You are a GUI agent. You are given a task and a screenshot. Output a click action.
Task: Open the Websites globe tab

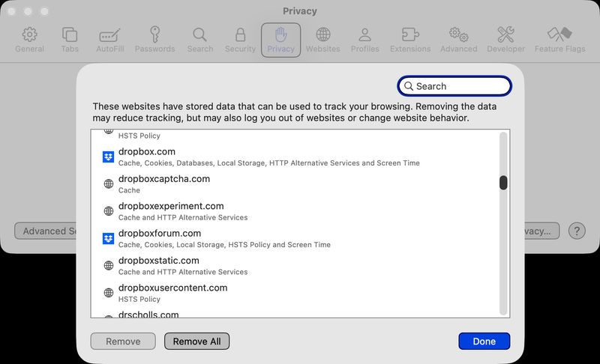(323, 40)
